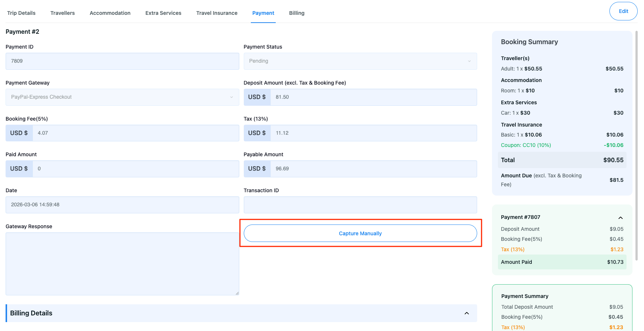Open the Travellers tab

pyautogui.click(x=62, y=13)
